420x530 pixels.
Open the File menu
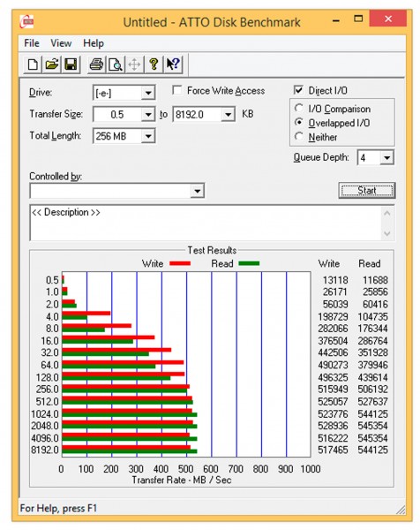[x=32, y=43]
